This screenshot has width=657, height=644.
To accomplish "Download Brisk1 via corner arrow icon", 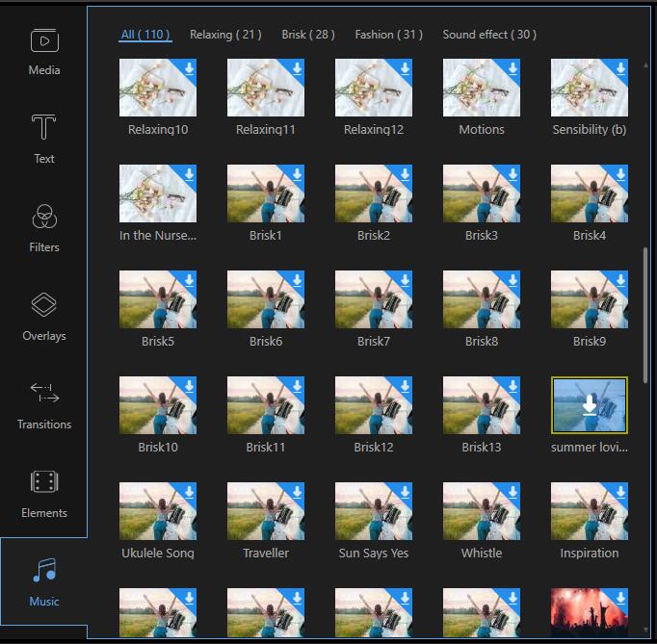I will pyautogui.click(x=297, y=174).
